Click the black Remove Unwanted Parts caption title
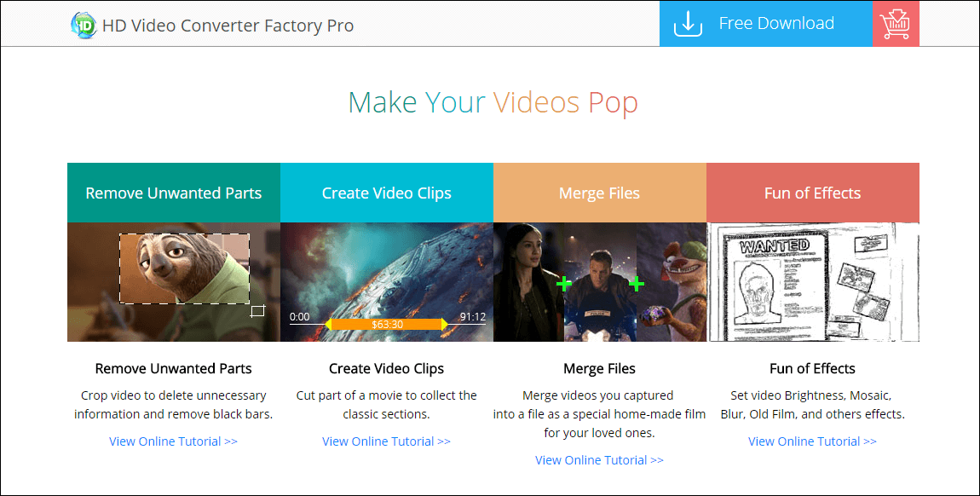Image resolution: width=980 pixels, height=496 pixels. coord(174,368)
